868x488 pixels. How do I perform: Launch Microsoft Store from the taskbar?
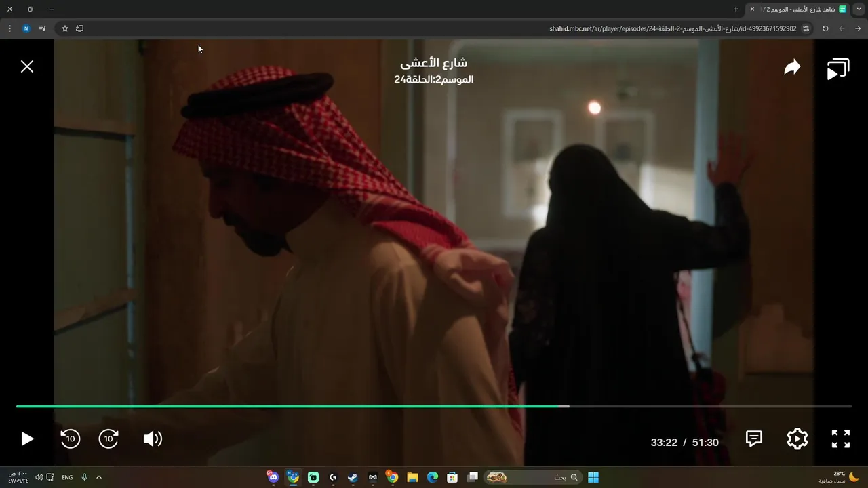tap(452, 477)
